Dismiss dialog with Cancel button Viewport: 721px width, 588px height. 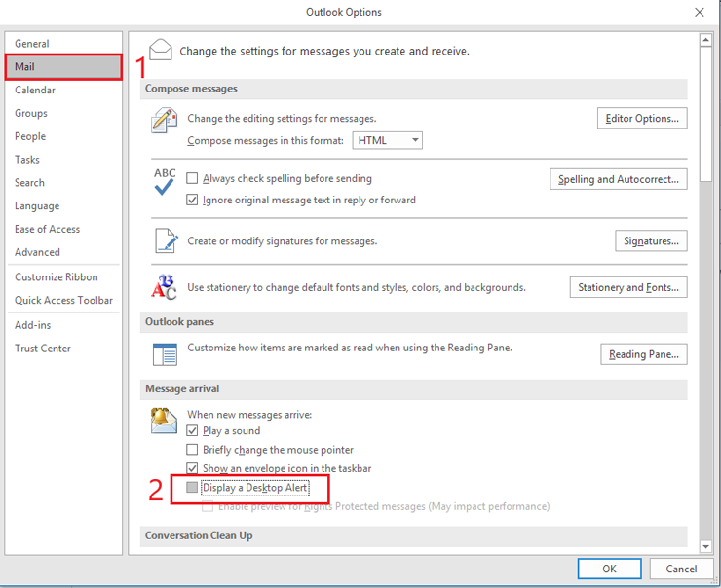tap(681, 569)
